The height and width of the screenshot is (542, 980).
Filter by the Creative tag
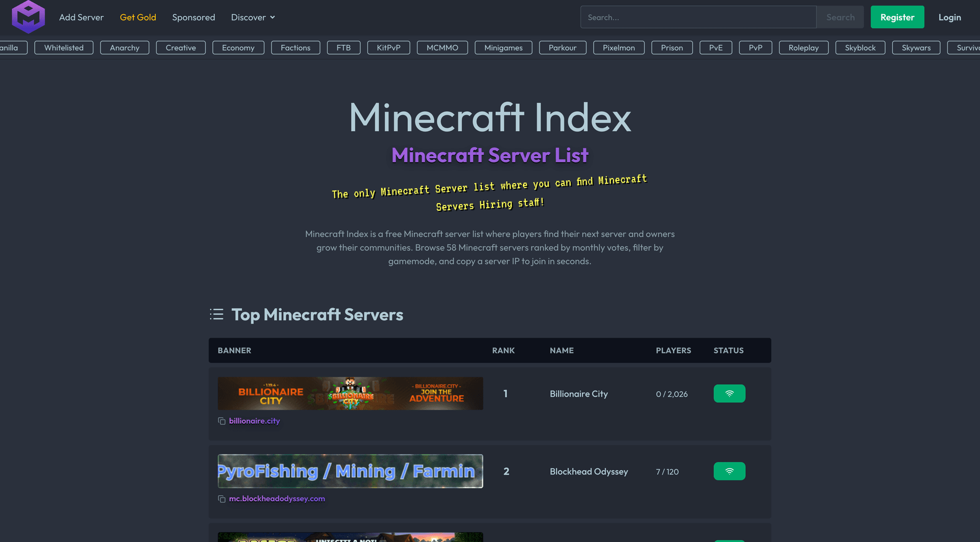181,47
